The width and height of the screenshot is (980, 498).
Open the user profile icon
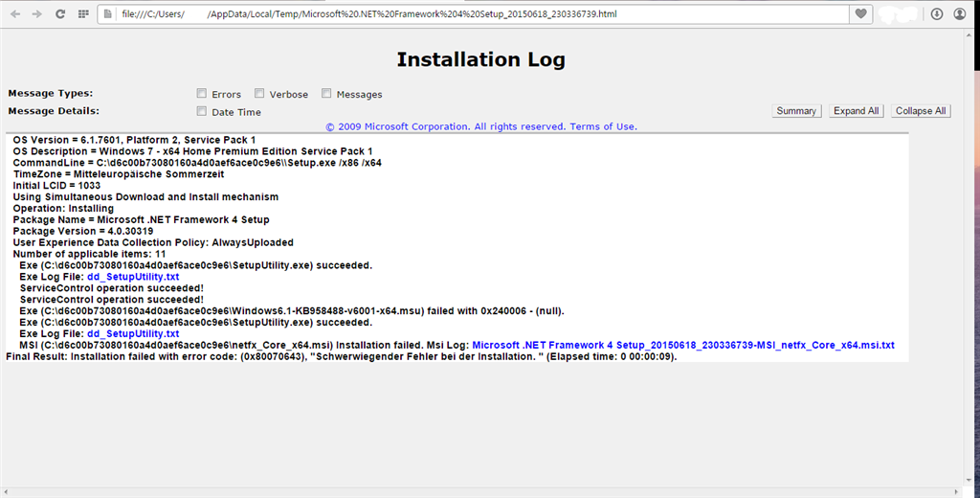click(959, 13)
